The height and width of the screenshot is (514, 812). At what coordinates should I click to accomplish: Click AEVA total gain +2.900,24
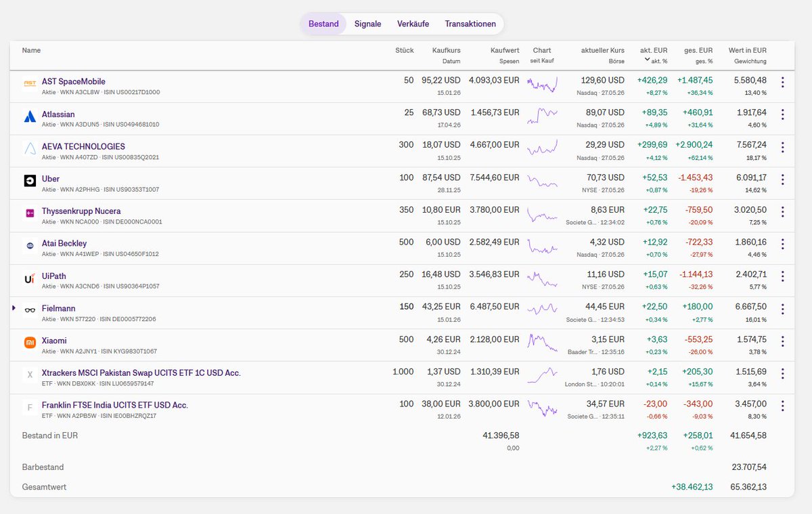point(694,145)
